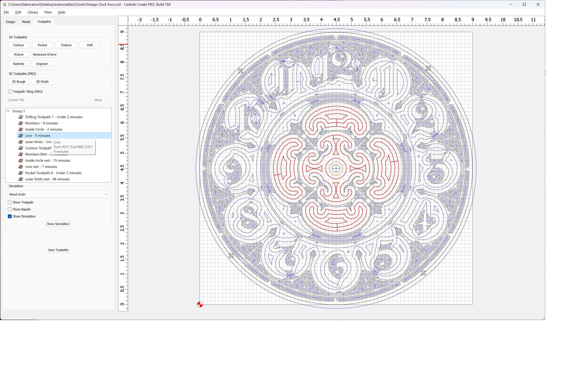Click the Show Simulation button
Viewport: 588px width, 391px height.
tap(58, 224)
